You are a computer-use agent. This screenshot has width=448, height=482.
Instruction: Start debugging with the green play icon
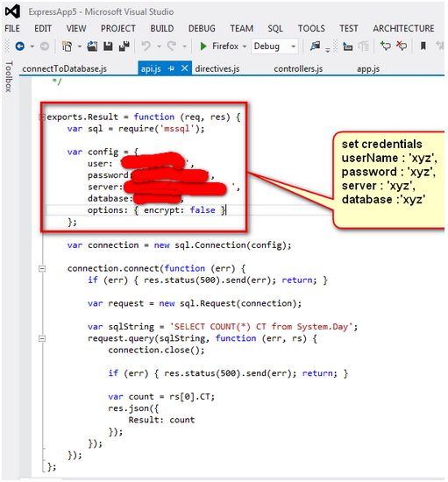coord(203,46)
